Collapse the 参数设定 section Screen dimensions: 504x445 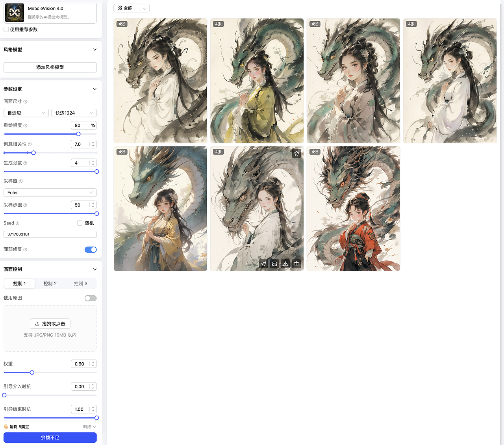94,89
